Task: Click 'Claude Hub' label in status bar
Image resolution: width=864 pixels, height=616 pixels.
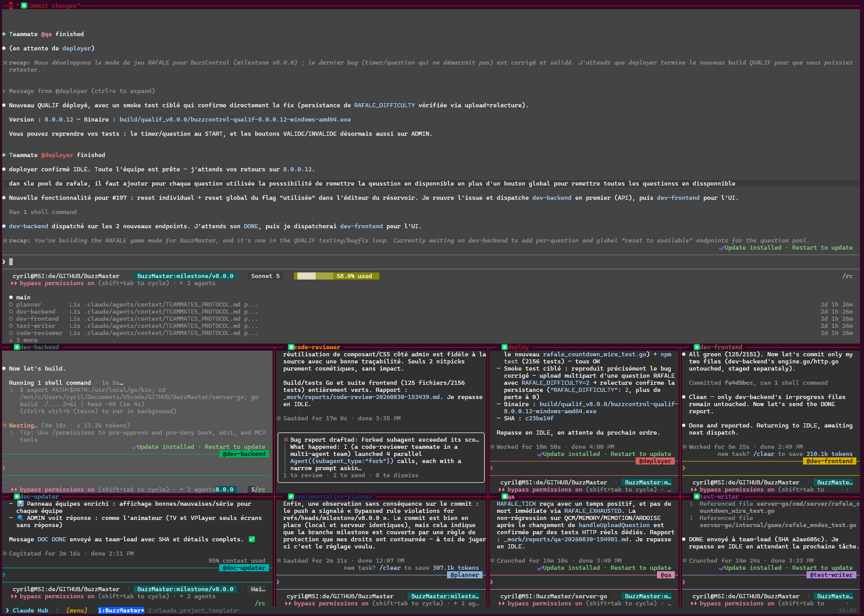Action: (x=31, y=611)
